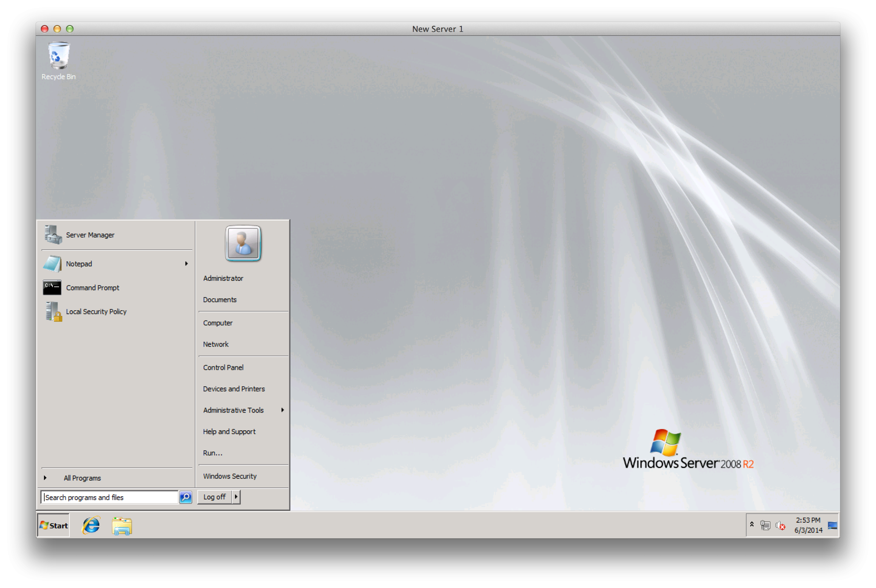876x588 pixels.
Task: Open the Recycle Bin on the desktop
Action: tap(58, 56)
